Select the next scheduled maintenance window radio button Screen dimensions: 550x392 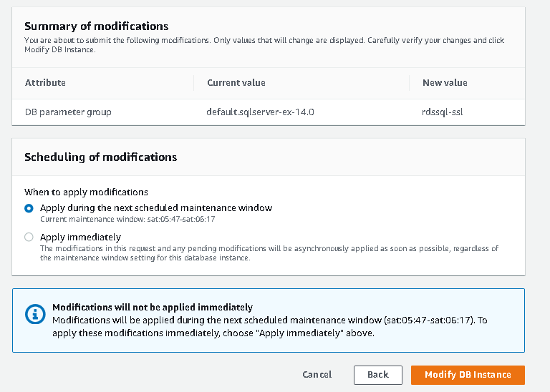[x=29, y=208]
